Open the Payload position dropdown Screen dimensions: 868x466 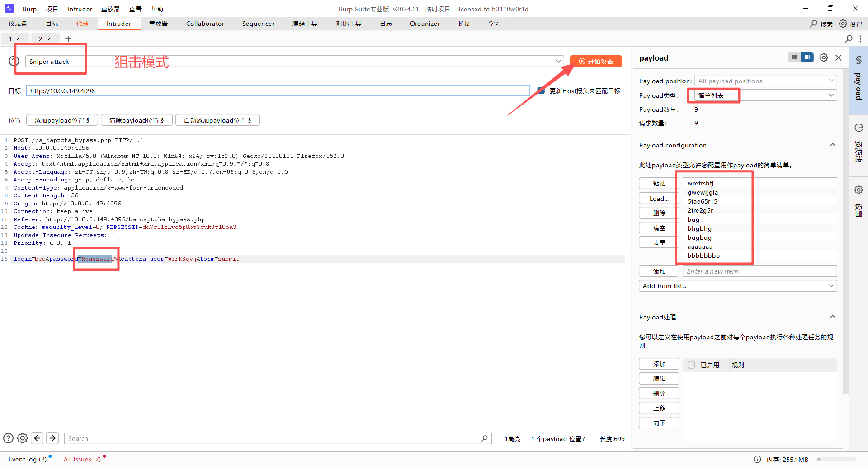[x=765, y=81]
